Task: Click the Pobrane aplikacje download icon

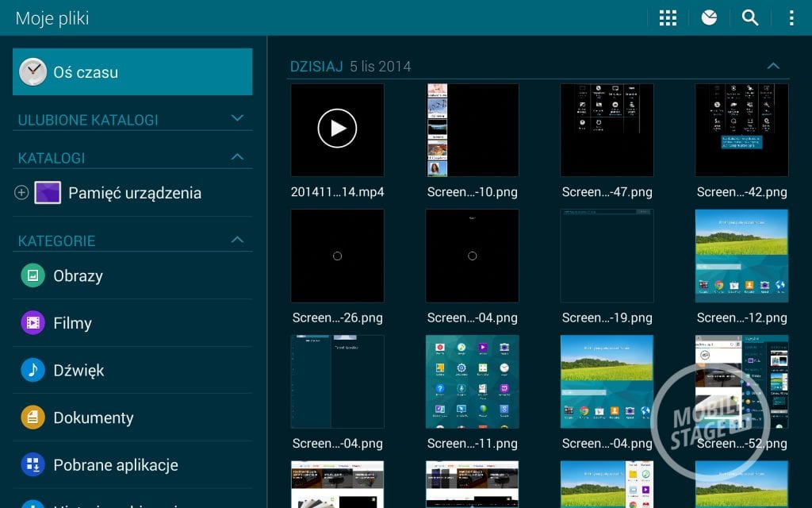Action: pyautogui.click(x=33, y=465)
